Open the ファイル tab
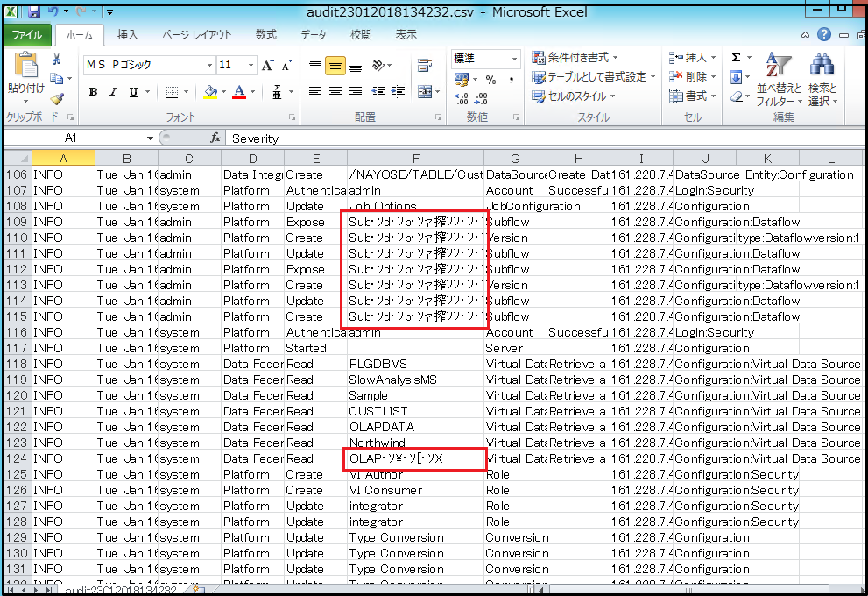Image resolution: width=868 pixels, height=596 pixels. pyautogui.click(x=26, y=35)
